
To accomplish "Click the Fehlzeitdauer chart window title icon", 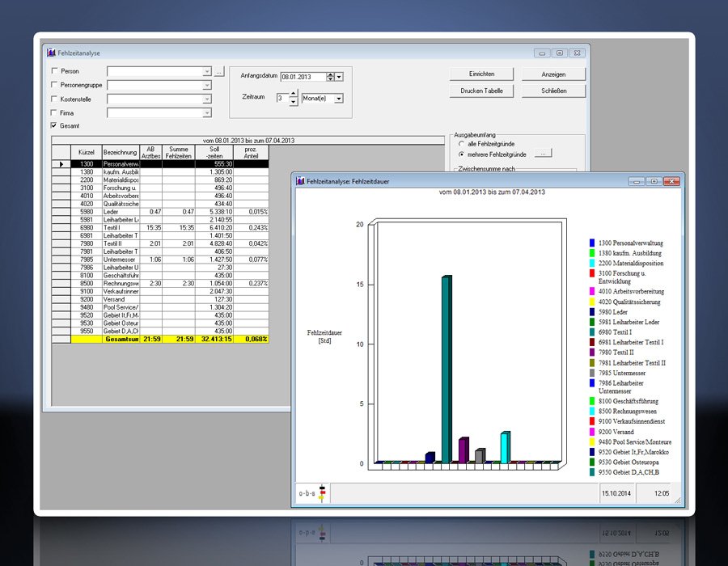I will point(300,181).
